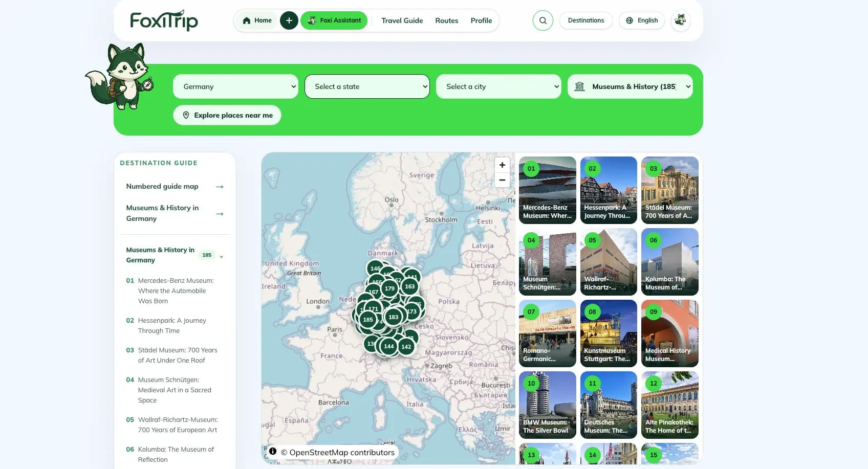The height and width of the screenshot is (469, 868).
Task: Click the OpenStreetMap contributors attribution
Action: click(x=338, y=452)
